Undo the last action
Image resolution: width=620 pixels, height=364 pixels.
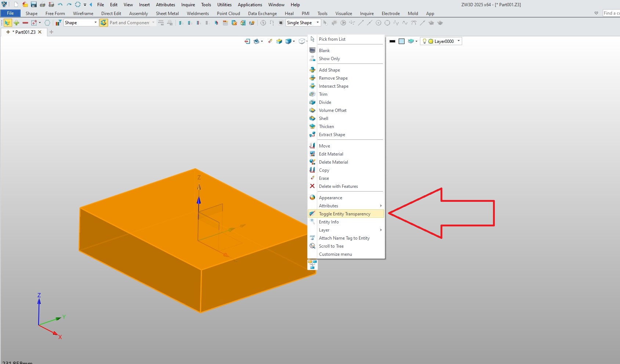coord(60,4)
